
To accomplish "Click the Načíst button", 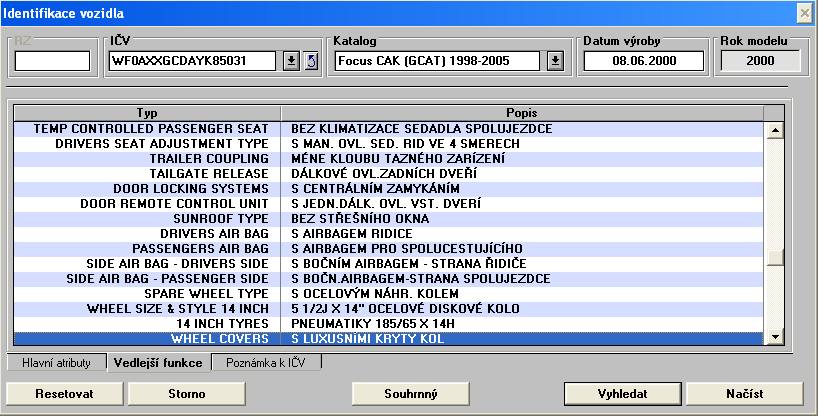I will tap(744, 393).
